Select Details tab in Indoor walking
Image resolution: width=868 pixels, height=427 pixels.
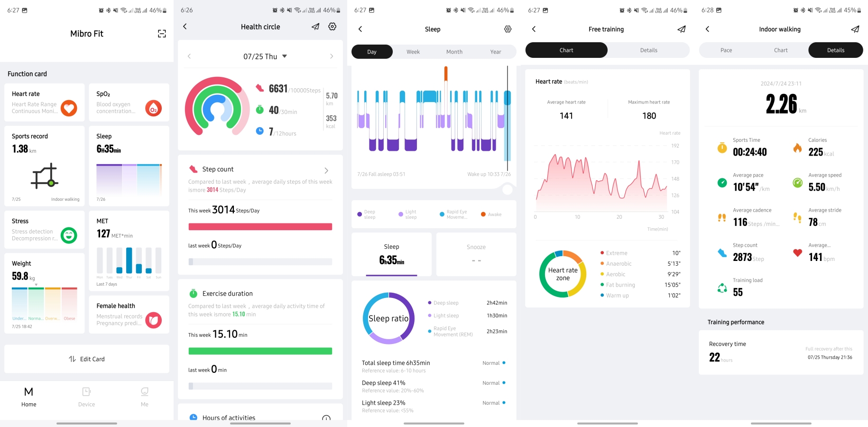836,50
